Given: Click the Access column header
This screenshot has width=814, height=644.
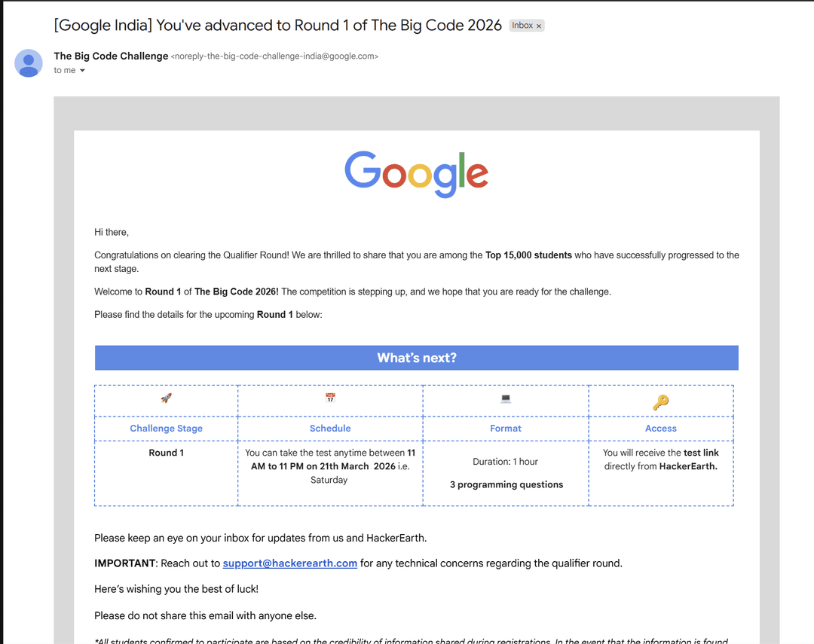Looking at the screenshot, I should tap(660, 429).
